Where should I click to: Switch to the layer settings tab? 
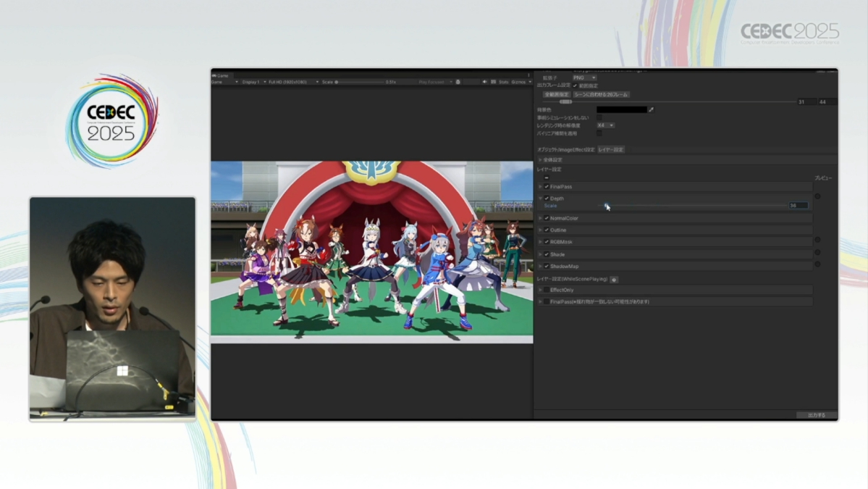tap(611, 149)
